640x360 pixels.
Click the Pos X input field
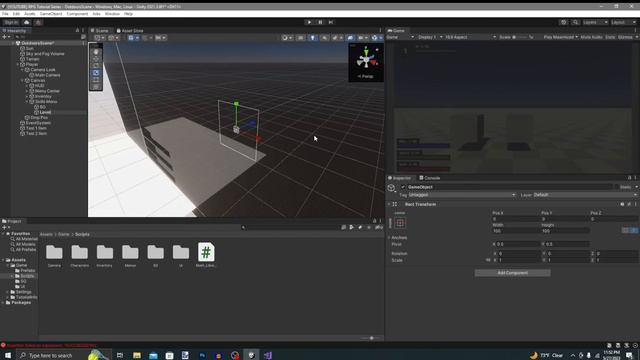(x=516, y=219)
